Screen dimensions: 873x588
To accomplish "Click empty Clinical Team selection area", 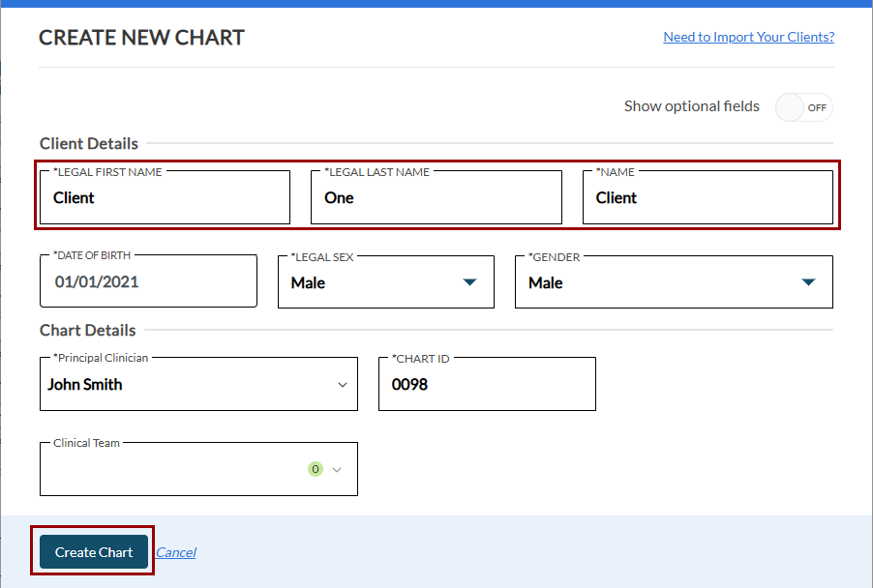I will [169, 470].
